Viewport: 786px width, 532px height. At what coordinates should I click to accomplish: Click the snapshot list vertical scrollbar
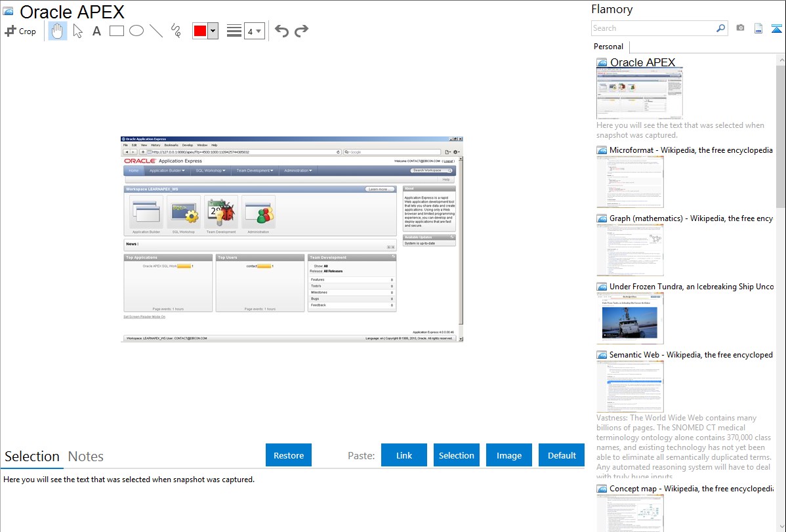pyautogui.click(x=781, y=135)
